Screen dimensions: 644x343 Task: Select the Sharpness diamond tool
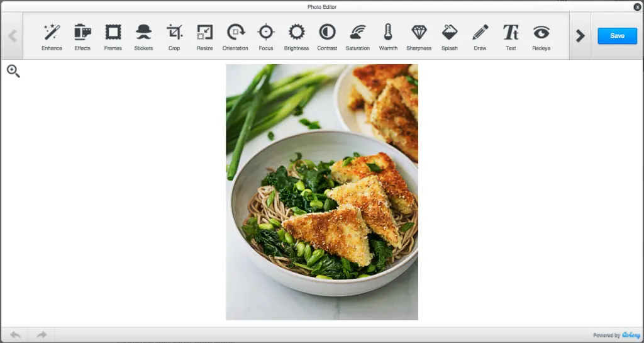click(x=419, y=37)
